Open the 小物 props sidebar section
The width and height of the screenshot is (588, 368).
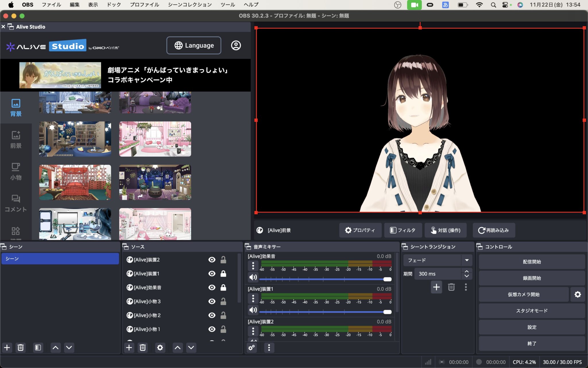click(x=16, y=171)
